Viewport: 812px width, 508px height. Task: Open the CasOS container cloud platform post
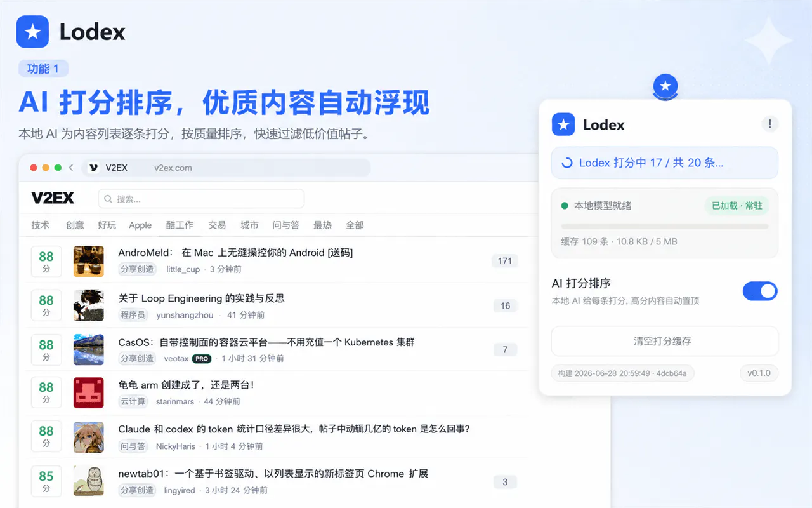pos(266,342)
